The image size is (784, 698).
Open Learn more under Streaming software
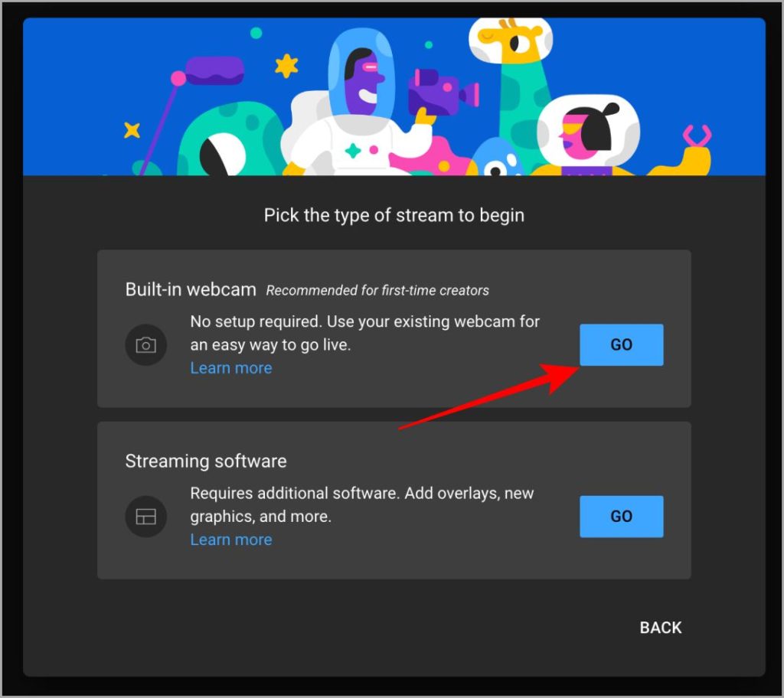tap(231, 540)
